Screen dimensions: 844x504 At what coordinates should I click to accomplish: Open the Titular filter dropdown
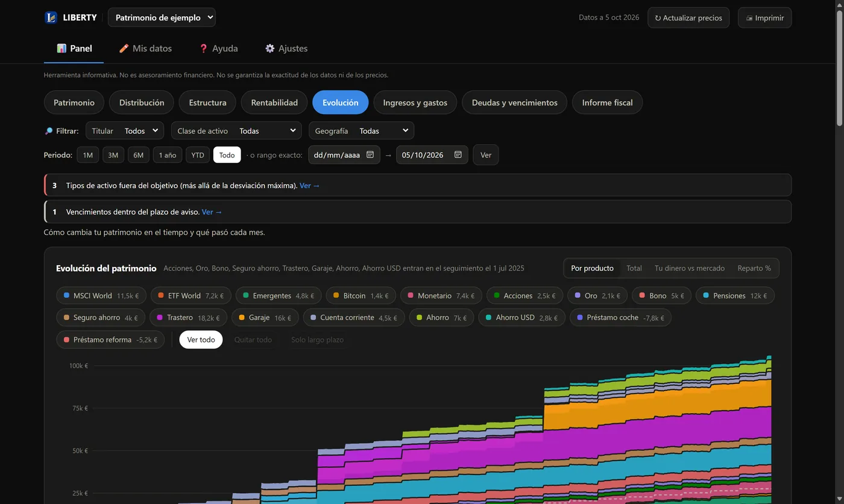tap(125, 131)
